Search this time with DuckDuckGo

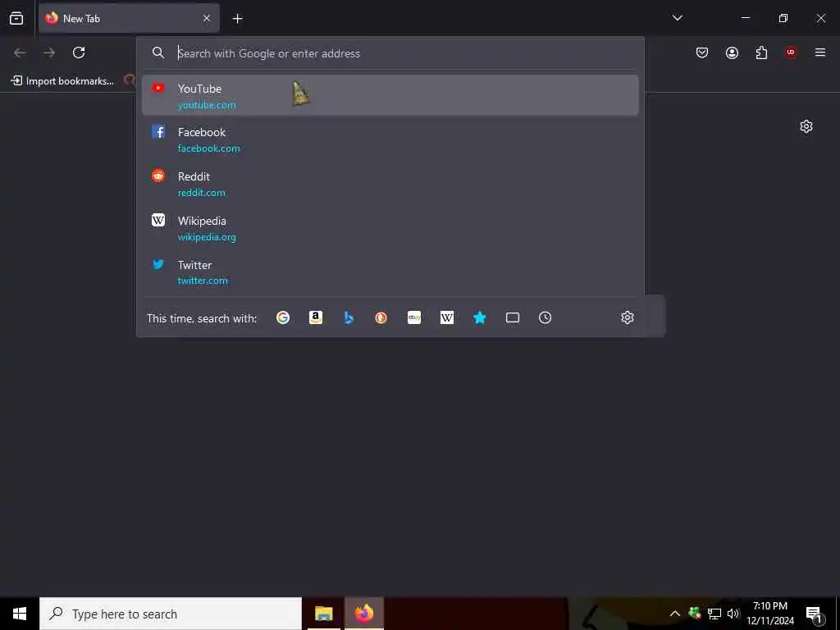(x=381, y=317)
